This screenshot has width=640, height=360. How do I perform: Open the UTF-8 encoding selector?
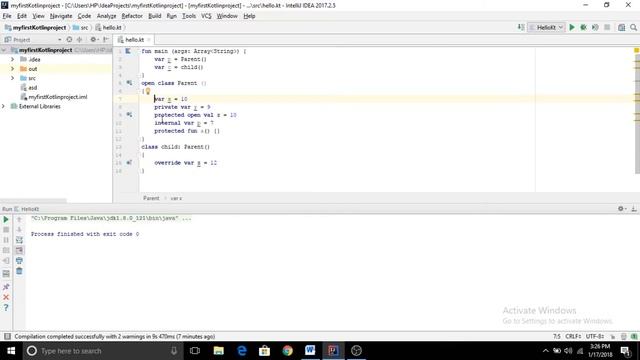595,336
